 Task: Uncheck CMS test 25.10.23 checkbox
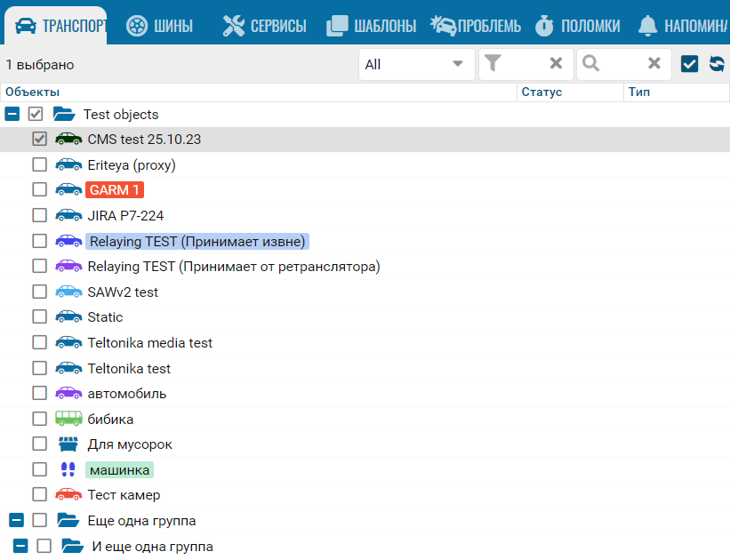[x=40, y=139]
